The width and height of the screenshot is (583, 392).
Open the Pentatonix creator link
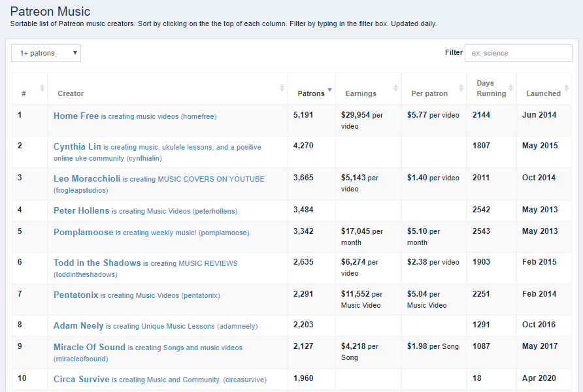coord(137,295)
